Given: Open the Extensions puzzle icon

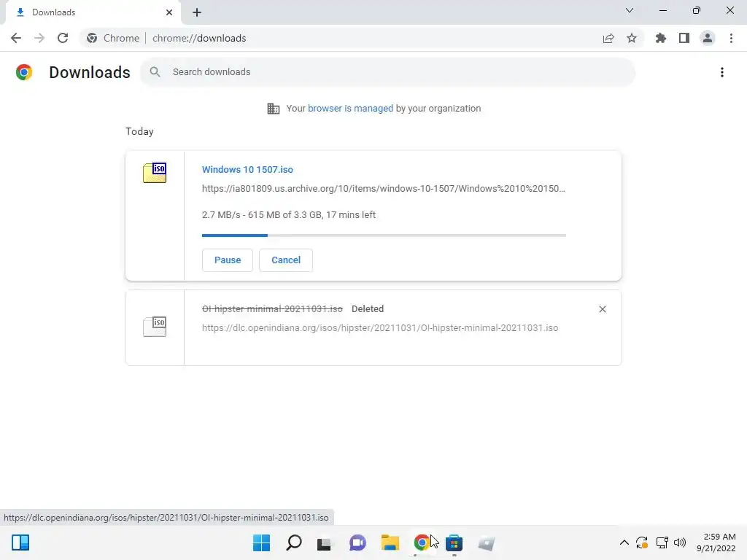Looking at the screenshot, I should pos(661,38).
